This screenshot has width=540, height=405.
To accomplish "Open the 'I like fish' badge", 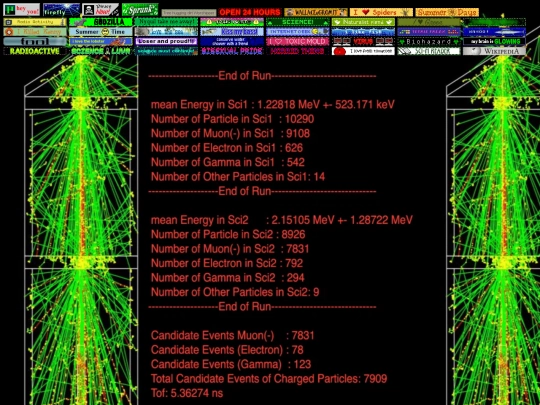I will tap(363, 32).
